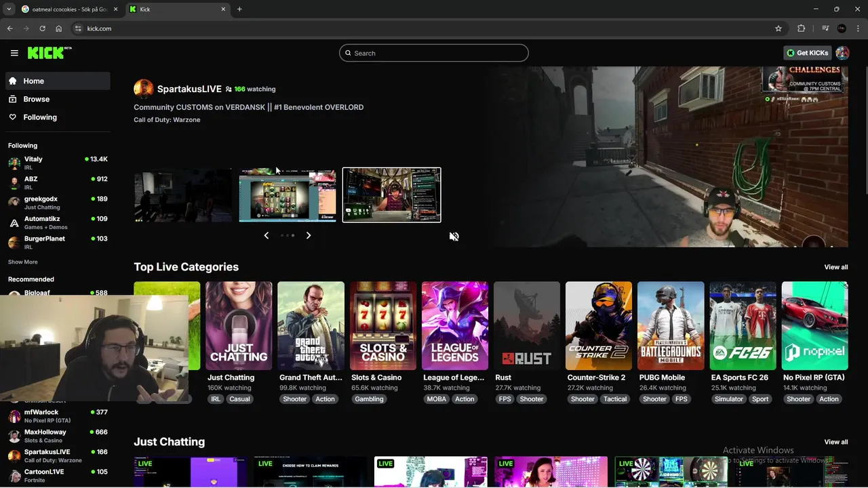This screenshot has height=488, width=868.
Task: Open League of Legends category card
Action: 454,326
